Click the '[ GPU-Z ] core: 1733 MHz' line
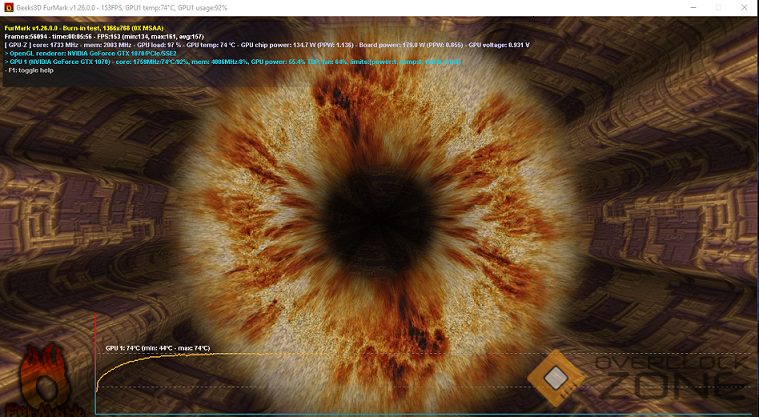Screen dimensions: 759x417 267,45
